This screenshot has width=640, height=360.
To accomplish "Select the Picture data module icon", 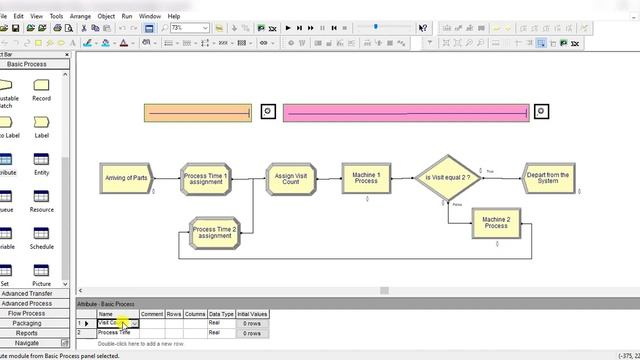I will (x=41, y=271).
